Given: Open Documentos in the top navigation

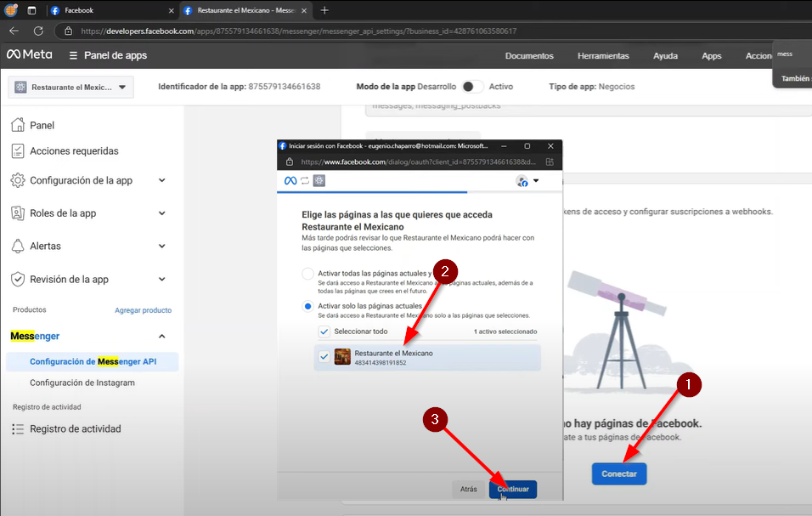Looking at the screenshot, I should coord(529,56).
